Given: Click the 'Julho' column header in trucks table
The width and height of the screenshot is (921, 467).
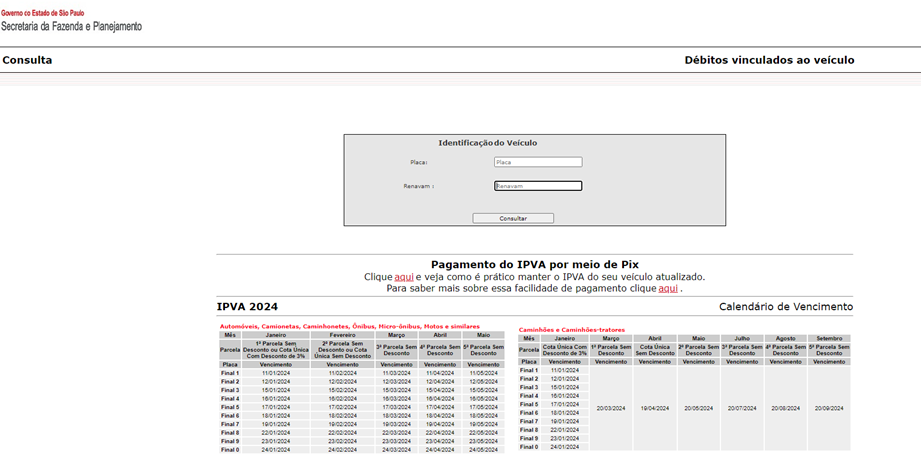Looking at the screenshot, I should click(x=741, y=339).
